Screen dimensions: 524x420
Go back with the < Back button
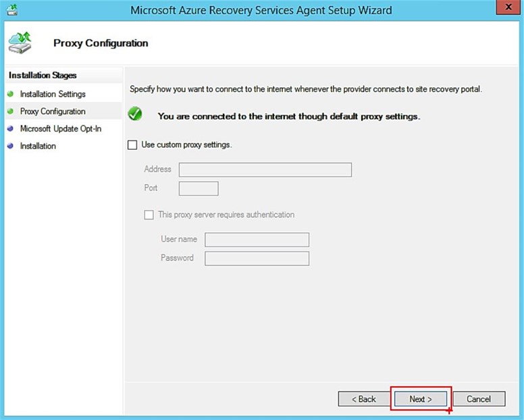[364, 398]
